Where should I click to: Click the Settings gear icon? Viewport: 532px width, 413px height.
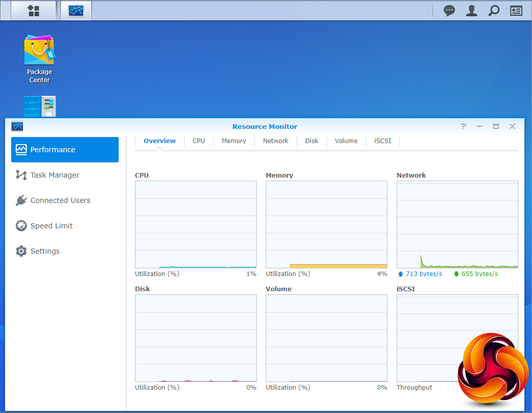point(21,251)
